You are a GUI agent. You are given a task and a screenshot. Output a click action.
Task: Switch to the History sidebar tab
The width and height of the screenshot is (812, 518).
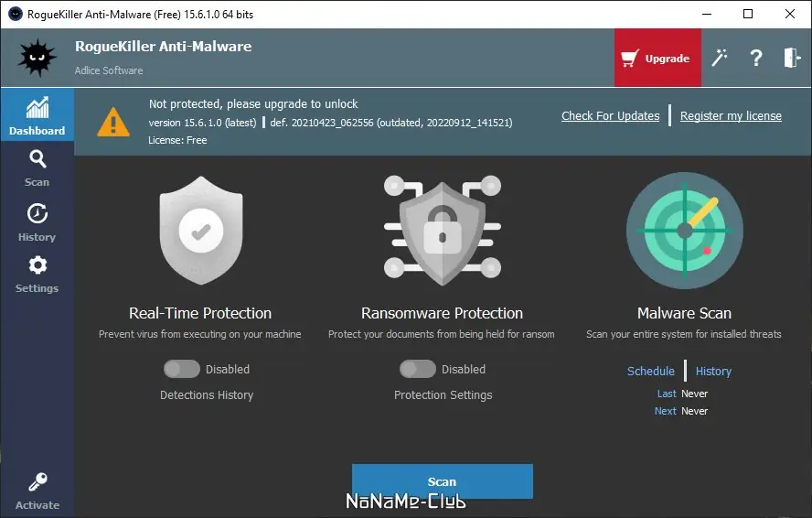click(37, 222)
